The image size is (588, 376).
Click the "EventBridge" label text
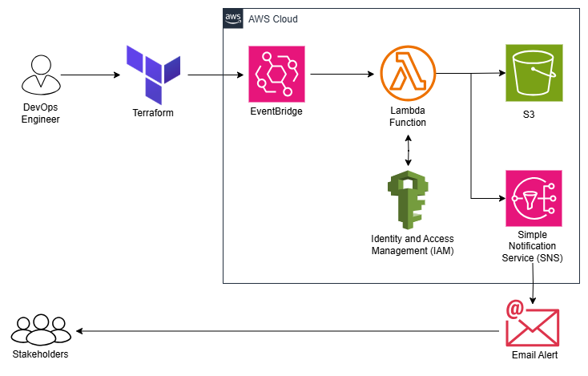(x=276, y=111)
